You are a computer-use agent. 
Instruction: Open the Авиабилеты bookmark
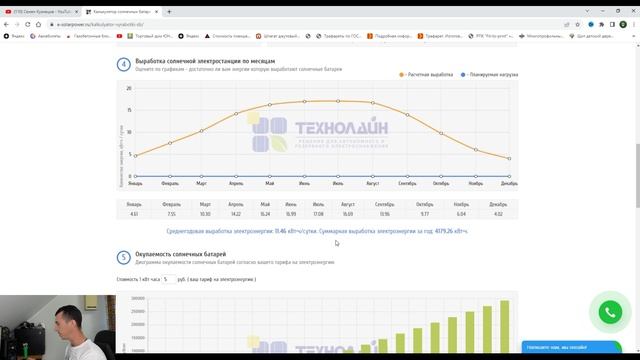coord(45,36)
